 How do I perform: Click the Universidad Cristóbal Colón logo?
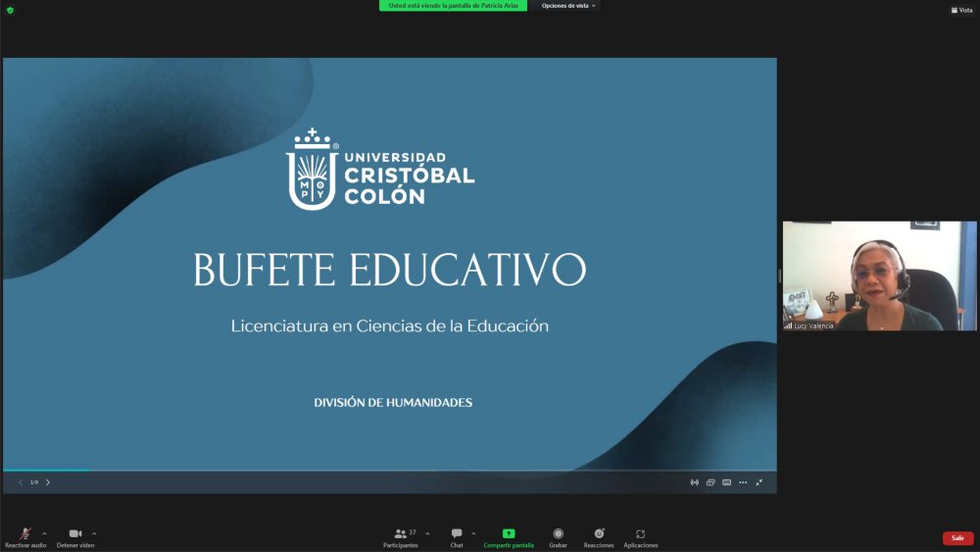point(380,170)
